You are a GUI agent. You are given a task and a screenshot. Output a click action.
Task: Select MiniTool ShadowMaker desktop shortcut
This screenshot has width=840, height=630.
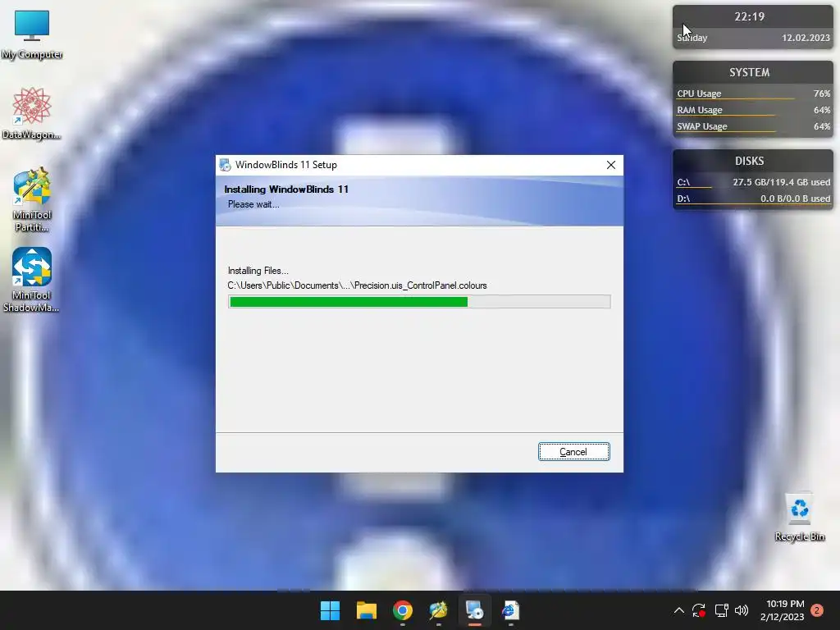(x=31, y=280)
